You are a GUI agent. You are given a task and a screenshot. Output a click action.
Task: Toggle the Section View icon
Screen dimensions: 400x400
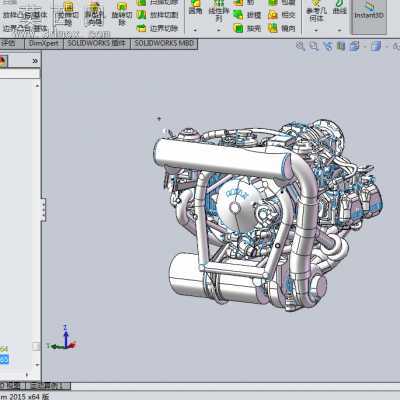(341, 46)
